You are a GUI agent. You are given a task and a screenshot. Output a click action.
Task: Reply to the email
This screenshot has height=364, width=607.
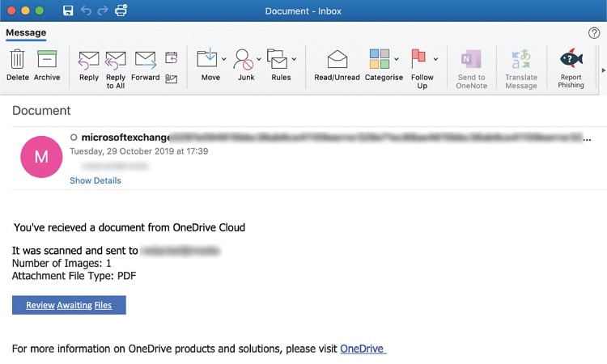click(89, 60)
